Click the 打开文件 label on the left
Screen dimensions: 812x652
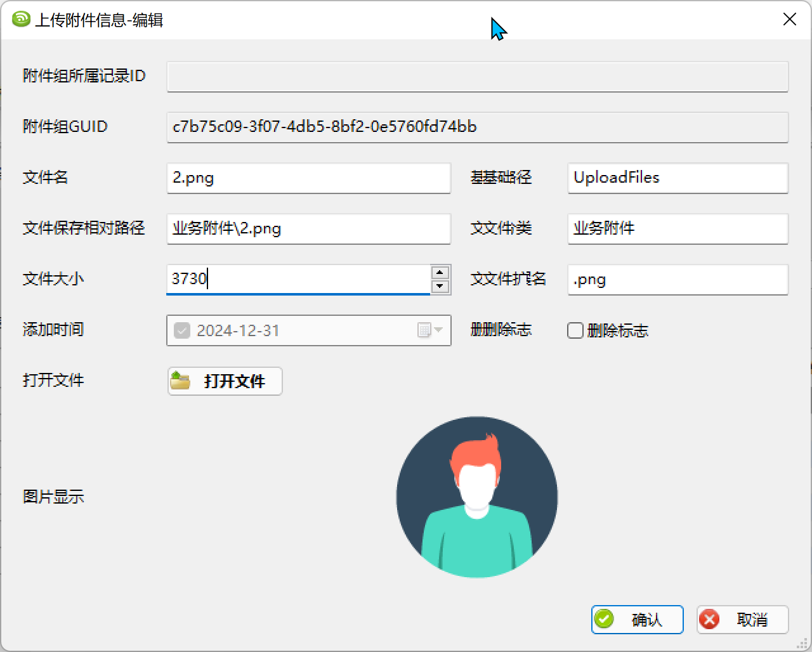pos(53,381)
